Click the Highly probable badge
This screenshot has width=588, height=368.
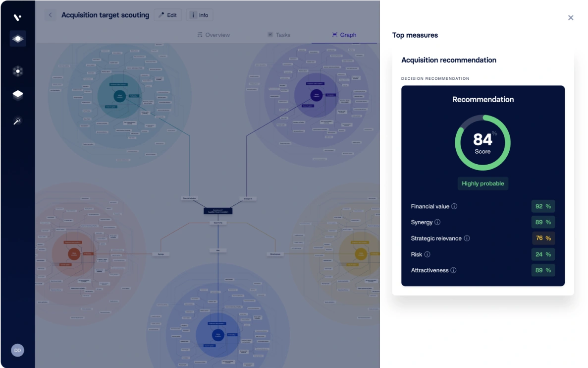(x=482, y=184)
